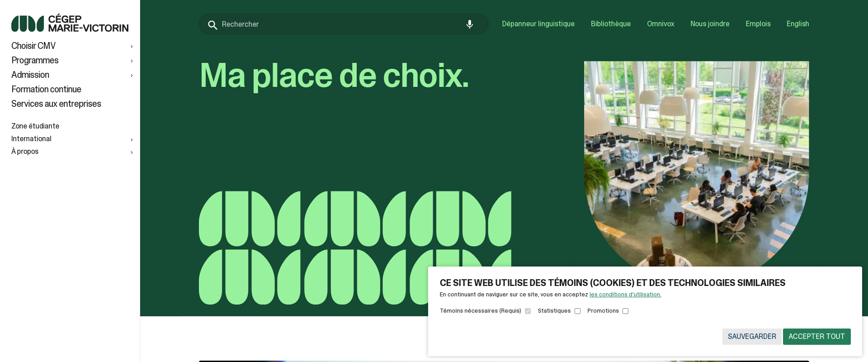
Task: Enable the Statistiques cookies checkbox
Action: [x=577, y=311]
